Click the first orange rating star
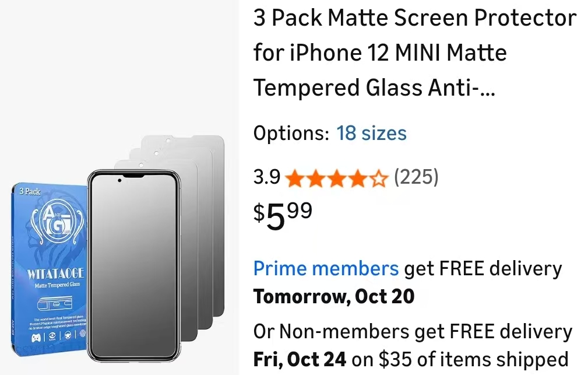This screenshot has height=375, width=588. (x=294, y=178)
